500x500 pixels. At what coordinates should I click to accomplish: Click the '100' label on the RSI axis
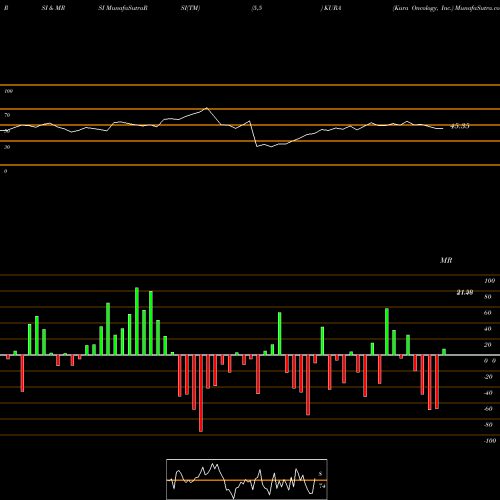(8, 91)
